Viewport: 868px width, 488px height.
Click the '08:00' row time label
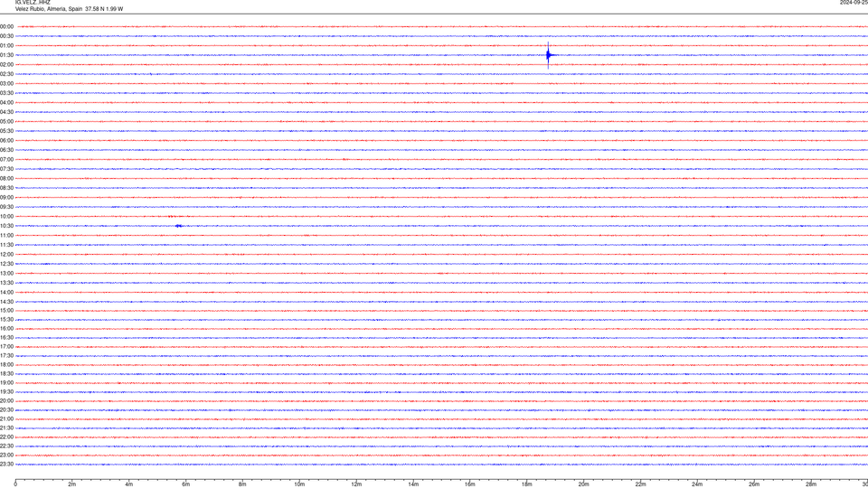[x=6, y=179]
